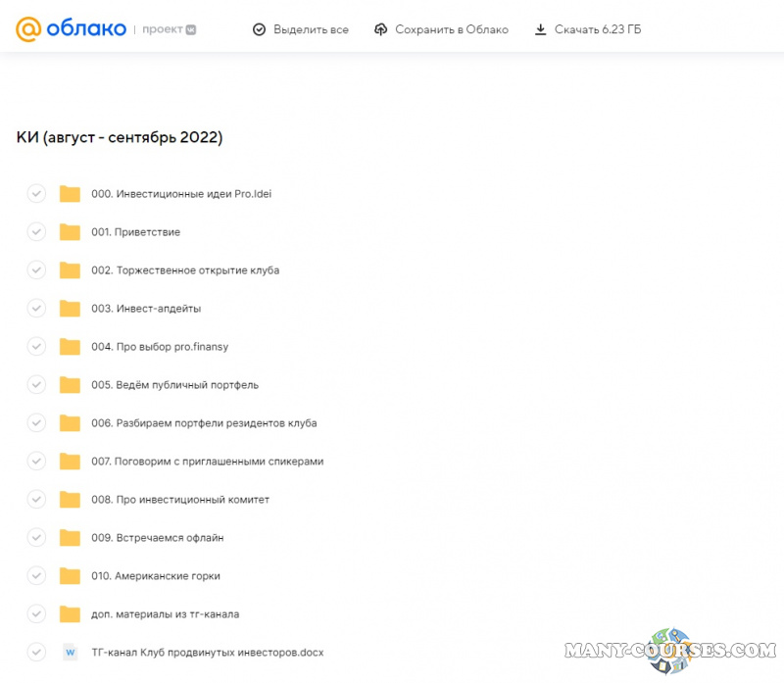The height and width of the screenshot is (683, 784).
Task: Open folder icon for 003. Инвест-апдейты
Action: tap(70, 309)
